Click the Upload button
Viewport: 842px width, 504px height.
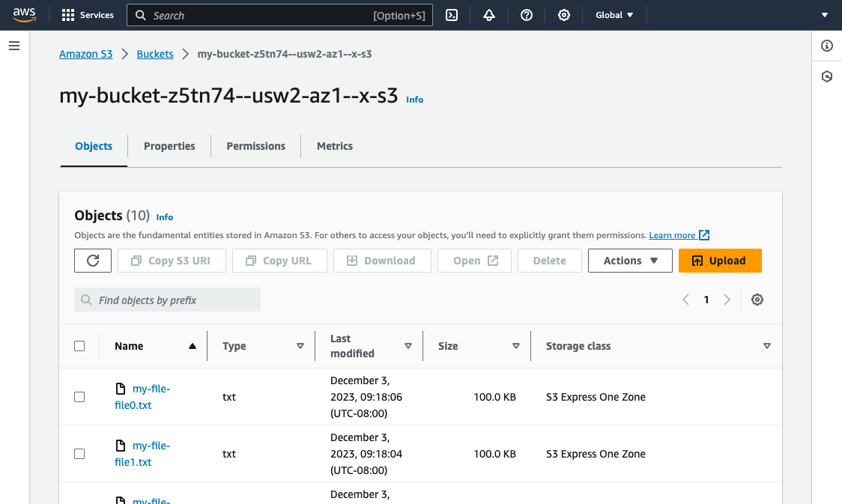[720, 261]
